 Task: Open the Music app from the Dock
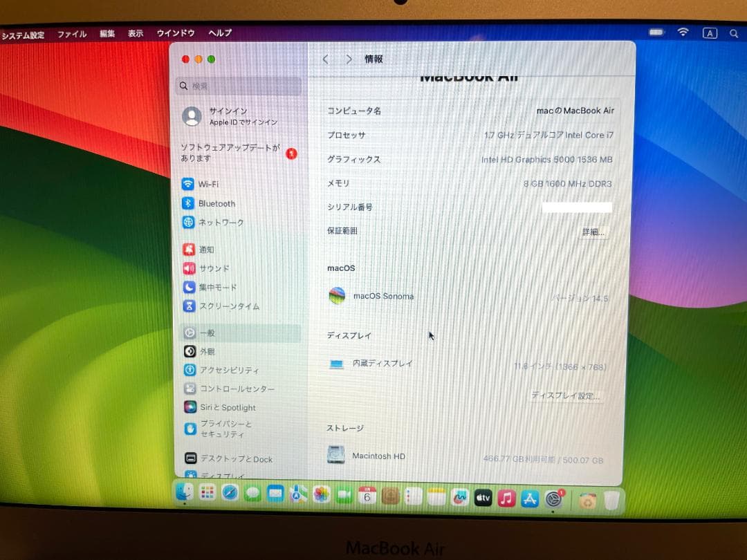point(506,497)
